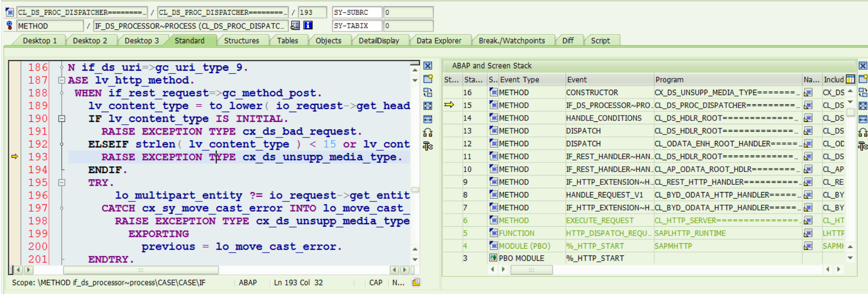This screenshot has height=294, width=868.
Task: Click navigation icon in HANDLE_CONDITIONS row
Action: pyautogui.click(x=808, y=118)
